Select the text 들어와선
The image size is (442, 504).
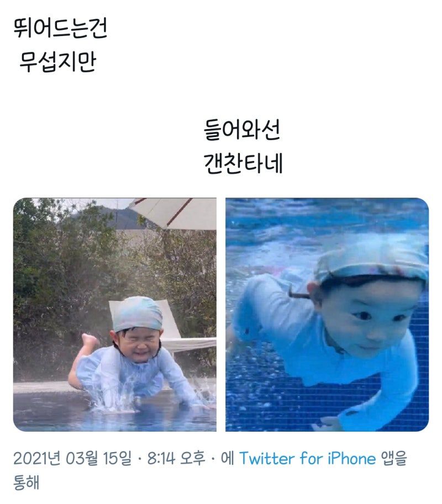(242, 129)
